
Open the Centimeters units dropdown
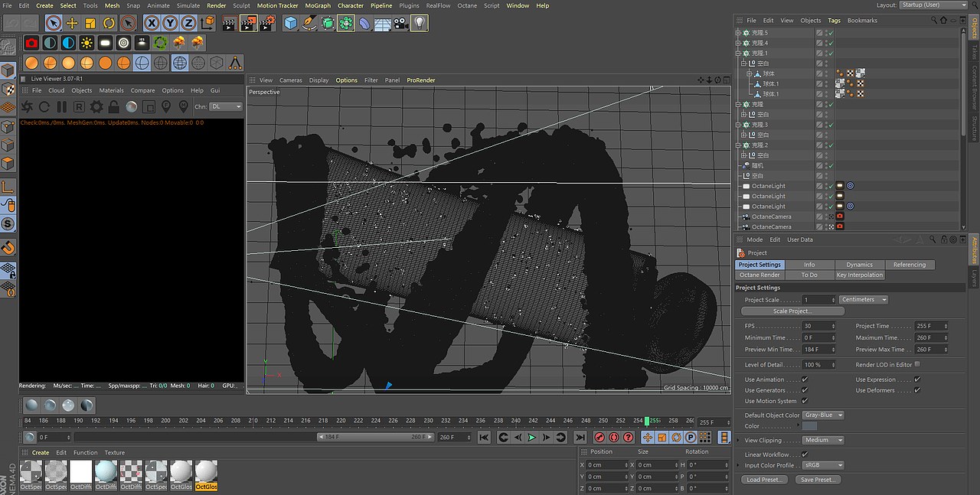pyautogui.click(x=864, y=299)
